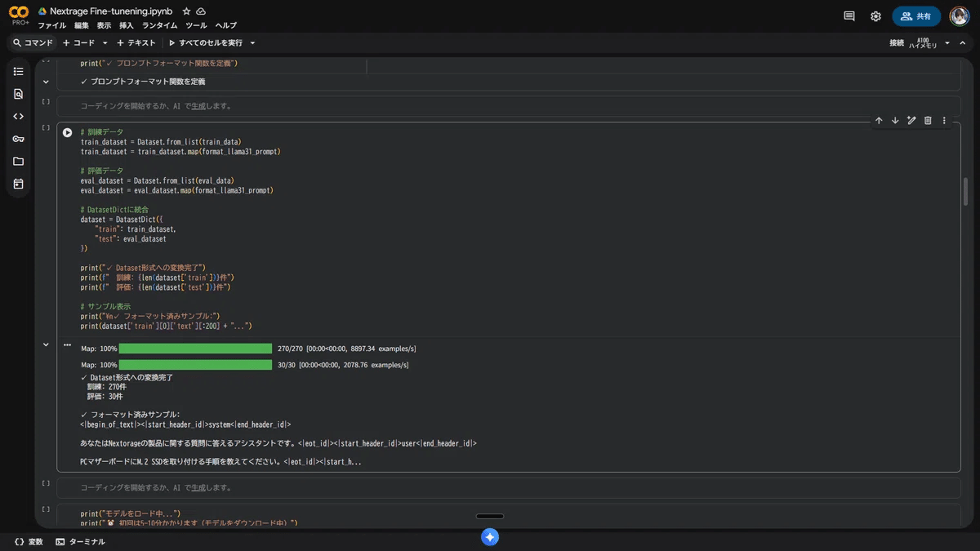
Task: Click the output text 訓練: 270件
Action: coord(107,387)
